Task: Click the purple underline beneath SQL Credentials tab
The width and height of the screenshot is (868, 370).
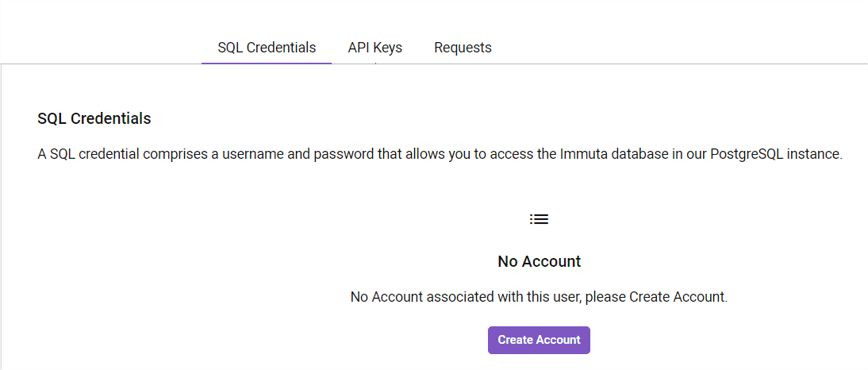Action: point(267,64)
